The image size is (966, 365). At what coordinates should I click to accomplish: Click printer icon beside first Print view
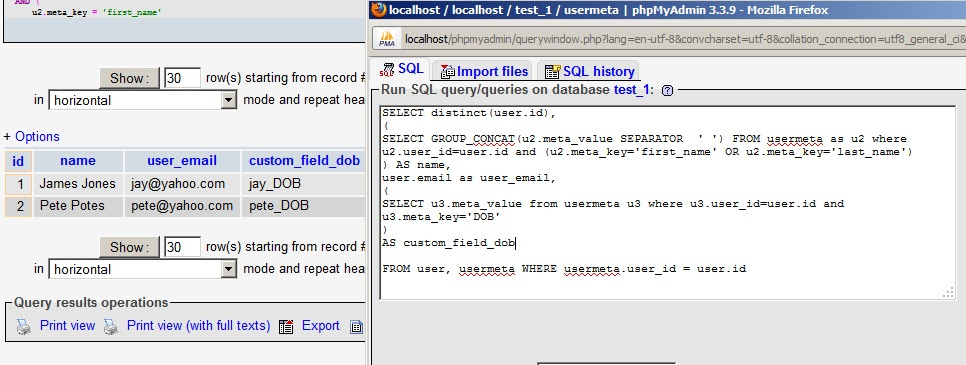[23, 327]
